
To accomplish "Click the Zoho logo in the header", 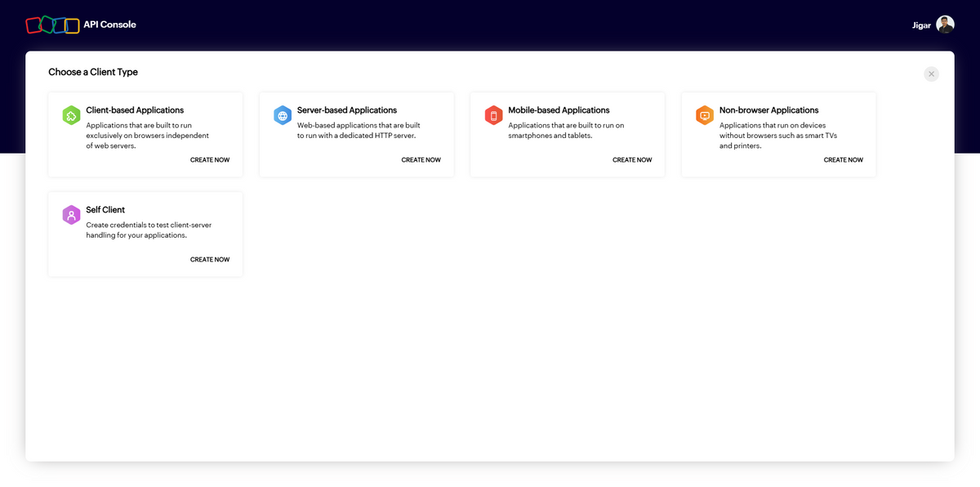I will coord(52,25).
